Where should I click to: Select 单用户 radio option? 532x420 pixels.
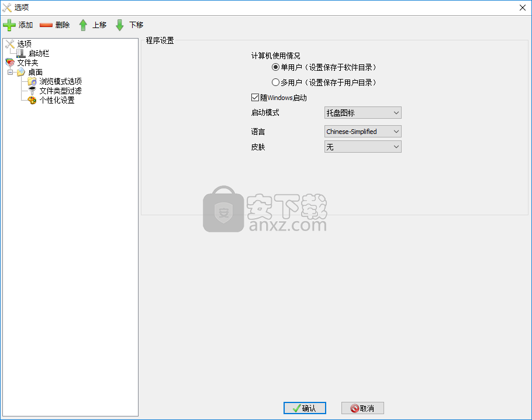tap(275, 67)
